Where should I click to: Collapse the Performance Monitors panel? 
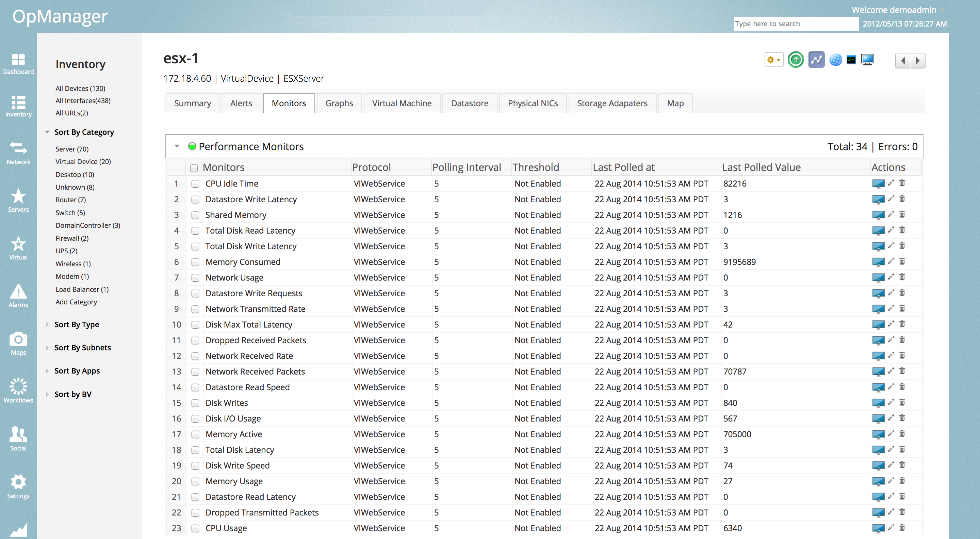click(x=177, y=146)
